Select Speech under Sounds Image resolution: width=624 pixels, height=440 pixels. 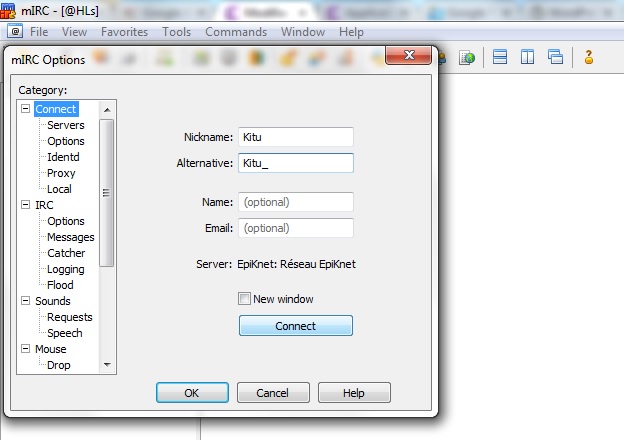pyautogui.click(x=64, y=333)
